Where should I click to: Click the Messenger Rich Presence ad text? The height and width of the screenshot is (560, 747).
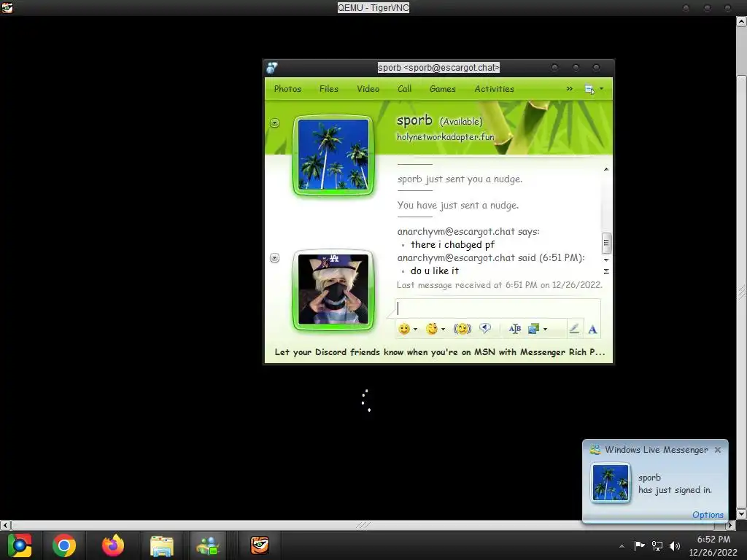click(x=440, y=352)
